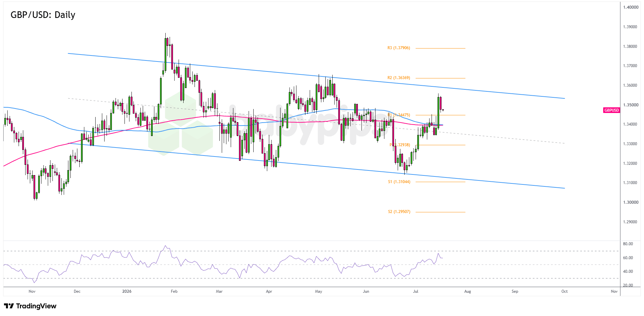This screenshot has height=316, width=644.
Task: Click the May label on time axis
Action: click(x=319, y=291)
